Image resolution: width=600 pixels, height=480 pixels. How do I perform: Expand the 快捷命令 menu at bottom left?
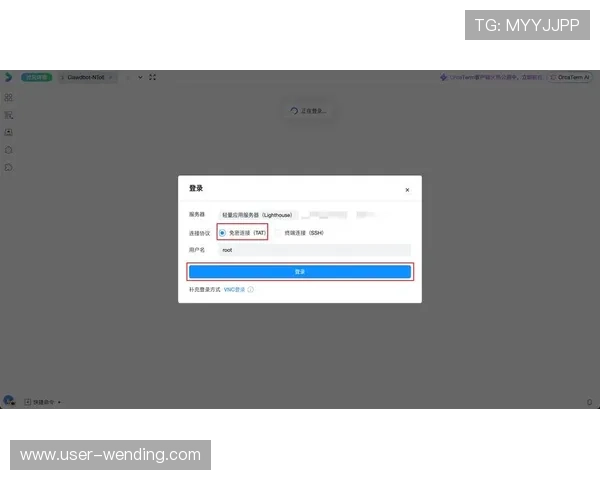pyautogui.click(x=46, y=402)
